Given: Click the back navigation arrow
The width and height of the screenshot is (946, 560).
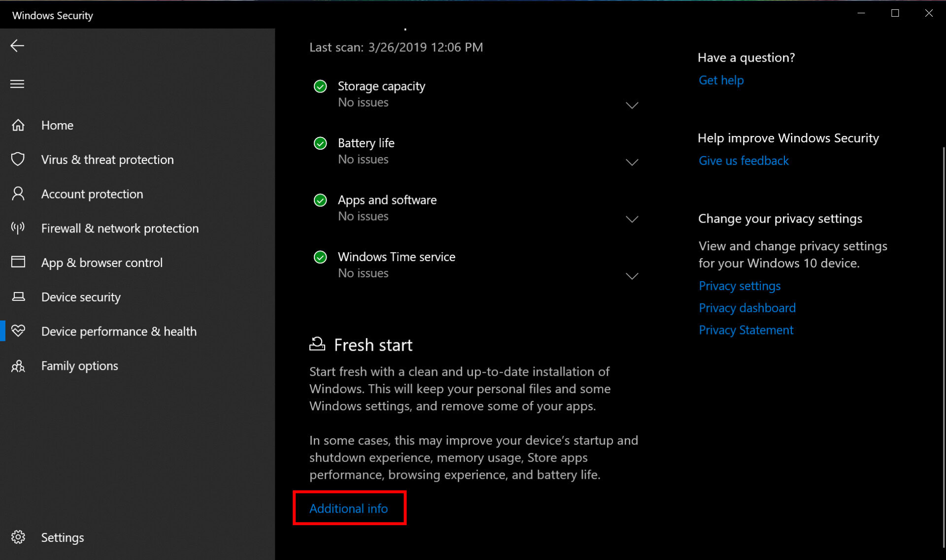Looking at the screenshot, I should (17, 45).
